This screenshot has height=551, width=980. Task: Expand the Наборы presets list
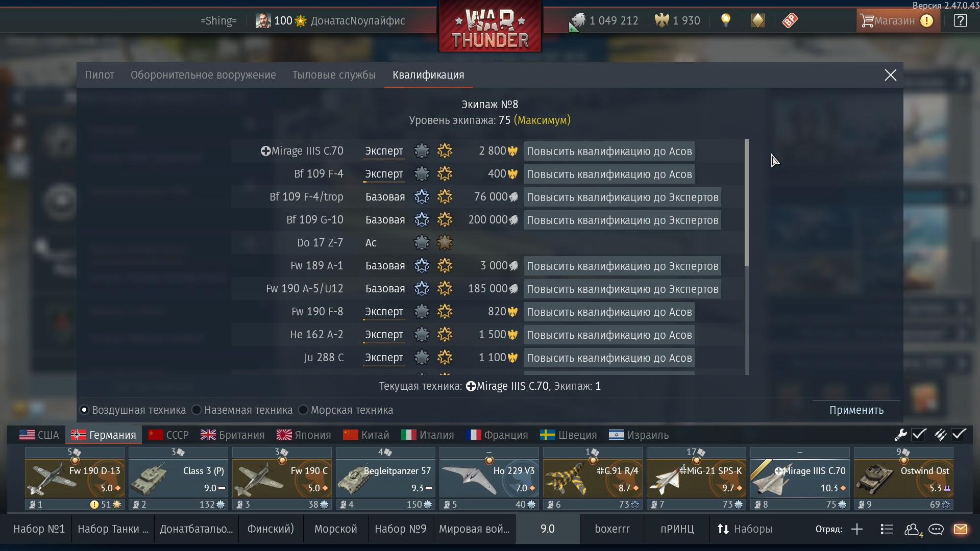click(x=745, y=529)
